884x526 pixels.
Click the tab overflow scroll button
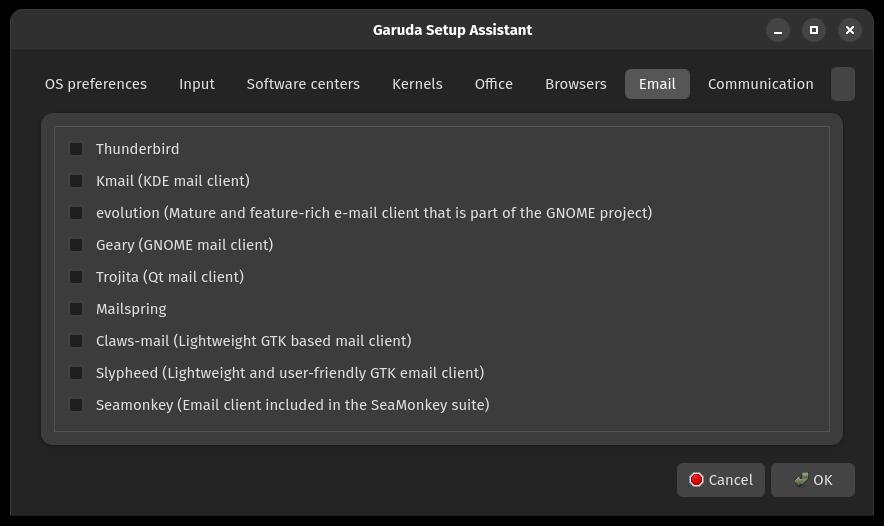click(843, 84)
